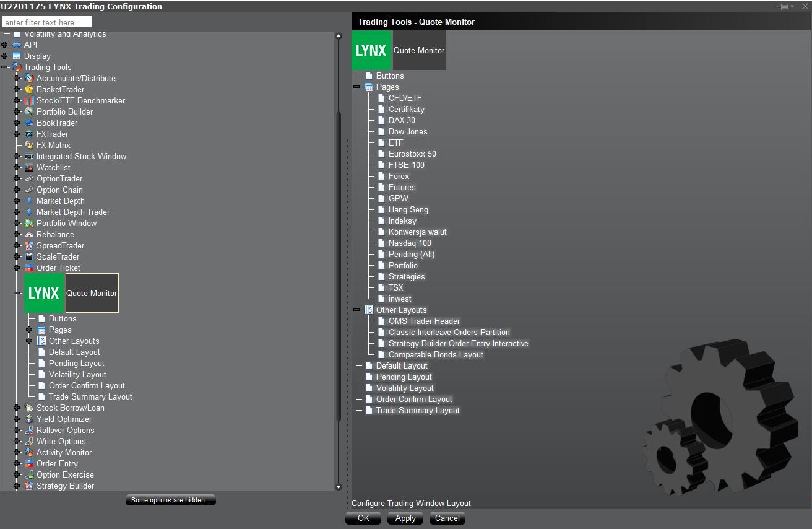Open Order Confirm Layout in left tree
Image resolution: width=812 pixels, height=529 pixels.
(x=87, y=385)
